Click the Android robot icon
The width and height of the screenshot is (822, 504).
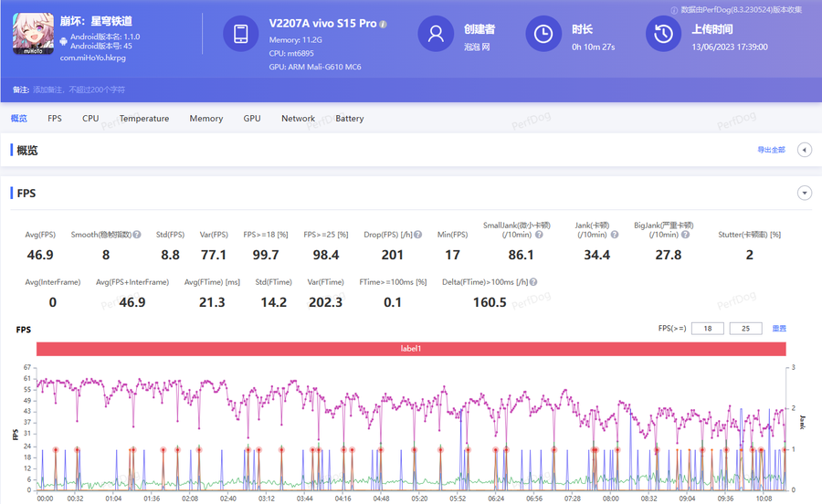(x=63, y=41)
